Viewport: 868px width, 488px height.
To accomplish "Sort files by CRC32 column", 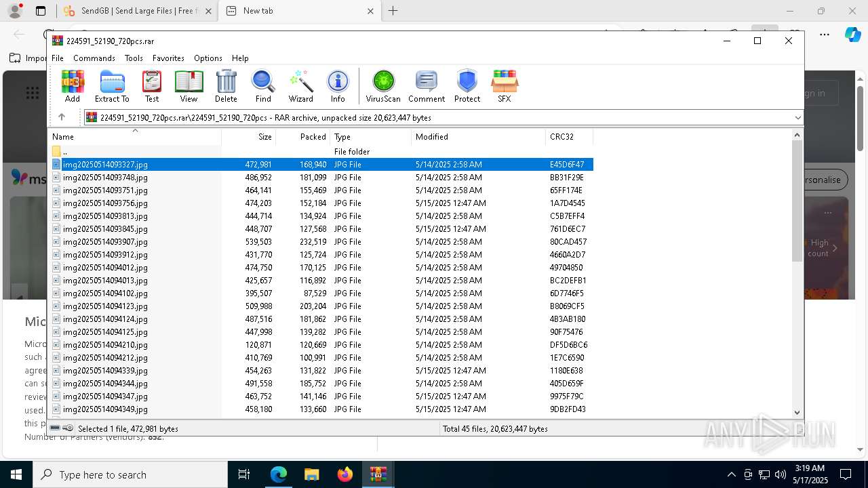I will pos(569,137).
